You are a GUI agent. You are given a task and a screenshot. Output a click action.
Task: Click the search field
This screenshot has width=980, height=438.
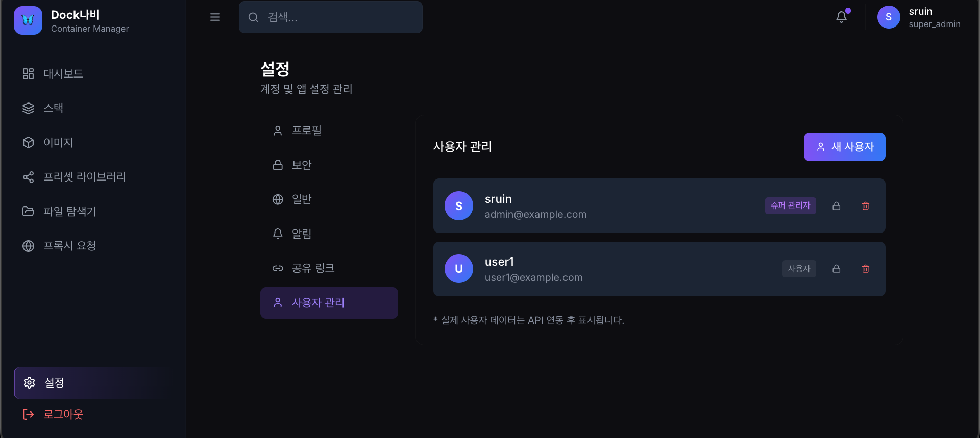tap(330, 17)
